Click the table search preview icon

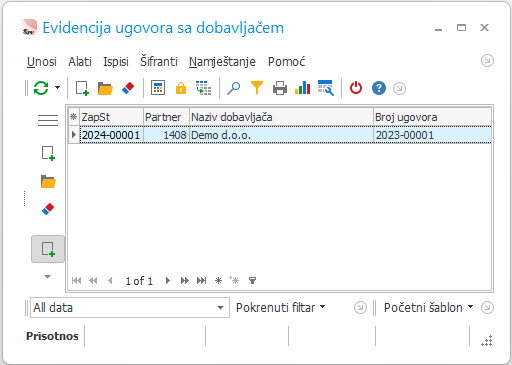[326, 88]
